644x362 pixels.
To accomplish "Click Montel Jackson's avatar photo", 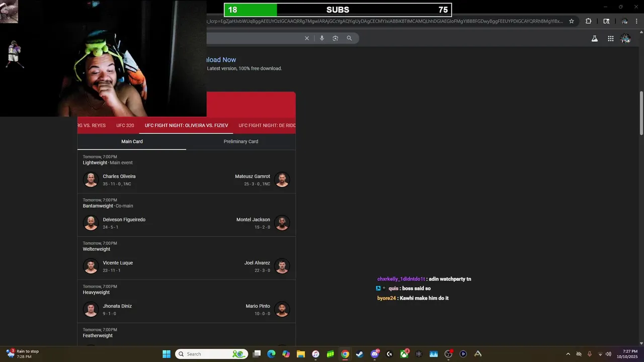I will click(x=282, y=223).
